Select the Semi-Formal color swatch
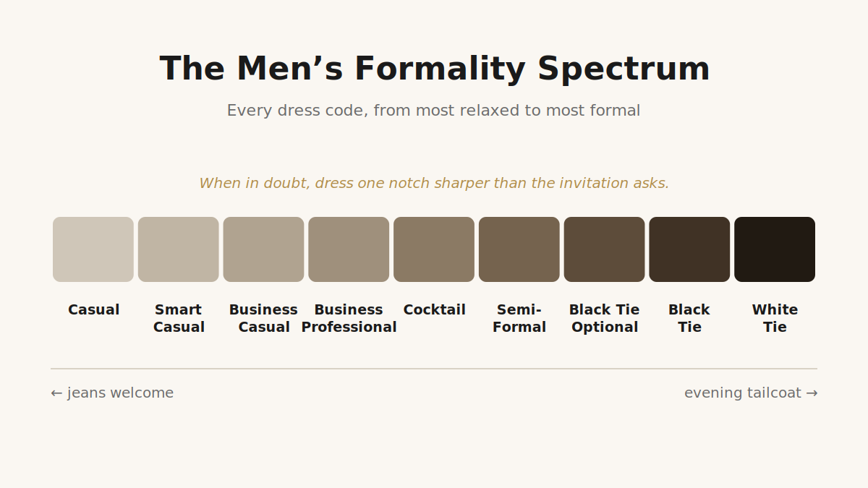This screenshot has height=488, width=868. point(519,249)
